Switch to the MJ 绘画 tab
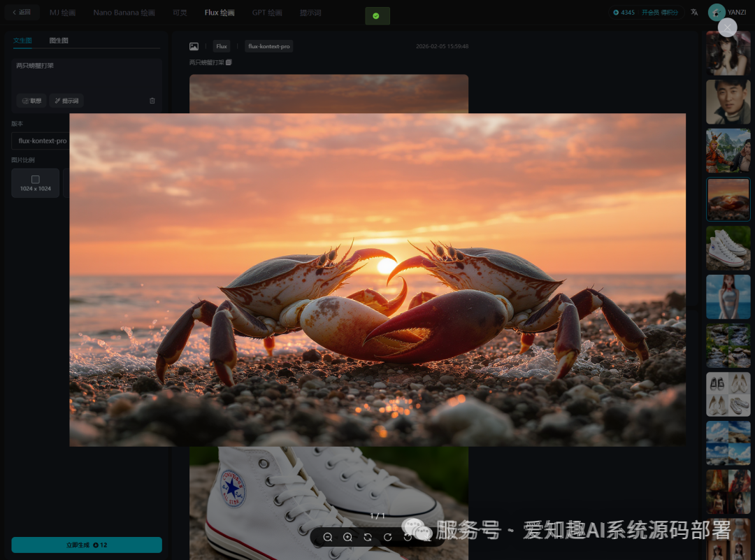755x560 pixels. click(63, 13)
